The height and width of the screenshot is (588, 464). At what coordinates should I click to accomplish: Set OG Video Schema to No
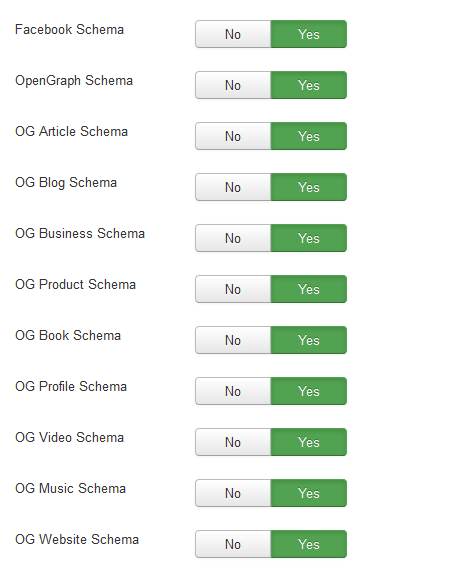[233, 442]
